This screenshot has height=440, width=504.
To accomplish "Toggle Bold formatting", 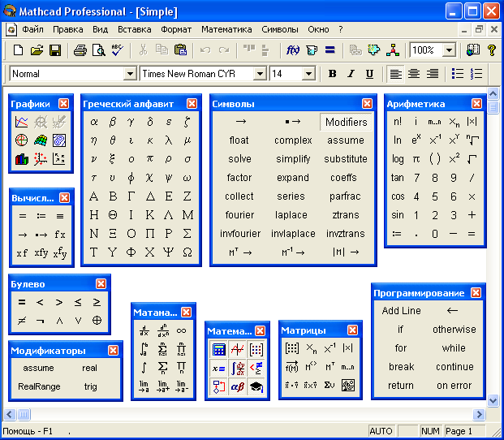I will pos(333,74).
